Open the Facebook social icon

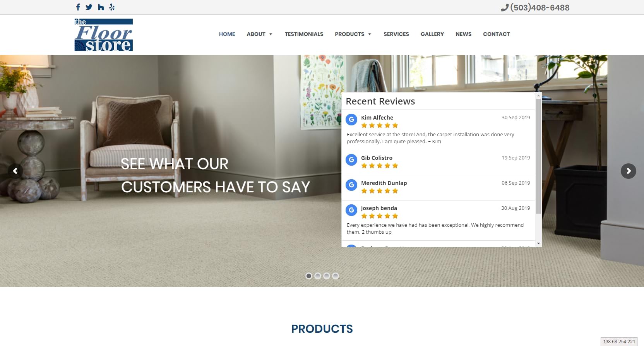[x=78, y=7]
